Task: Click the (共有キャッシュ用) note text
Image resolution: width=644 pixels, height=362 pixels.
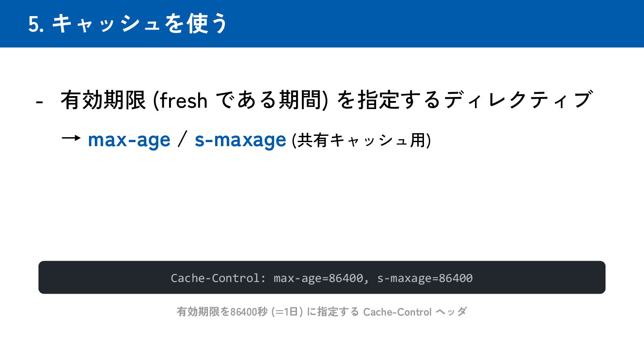Action: click(361, 141)
